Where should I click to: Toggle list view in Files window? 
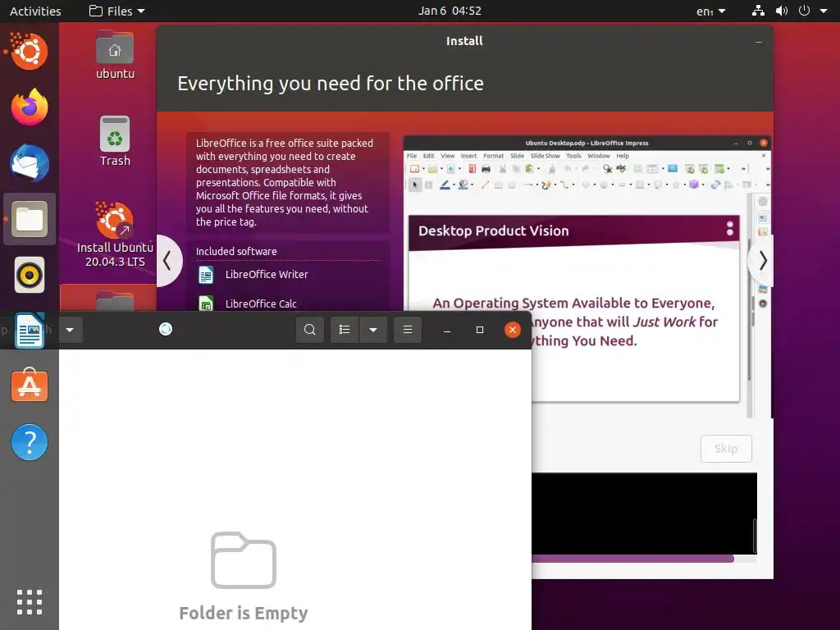click(345, 330)
